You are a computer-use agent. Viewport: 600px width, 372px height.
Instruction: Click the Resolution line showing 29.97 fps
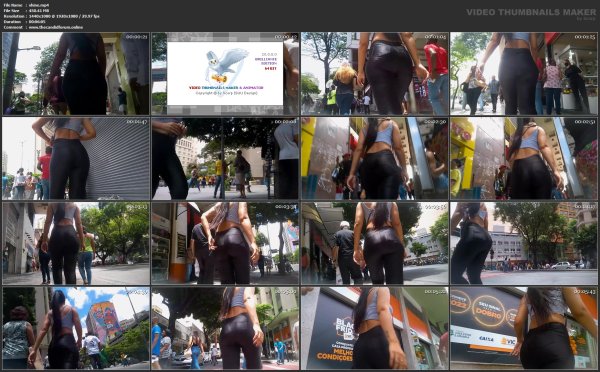pyautogui.click(x=51, y=16)
